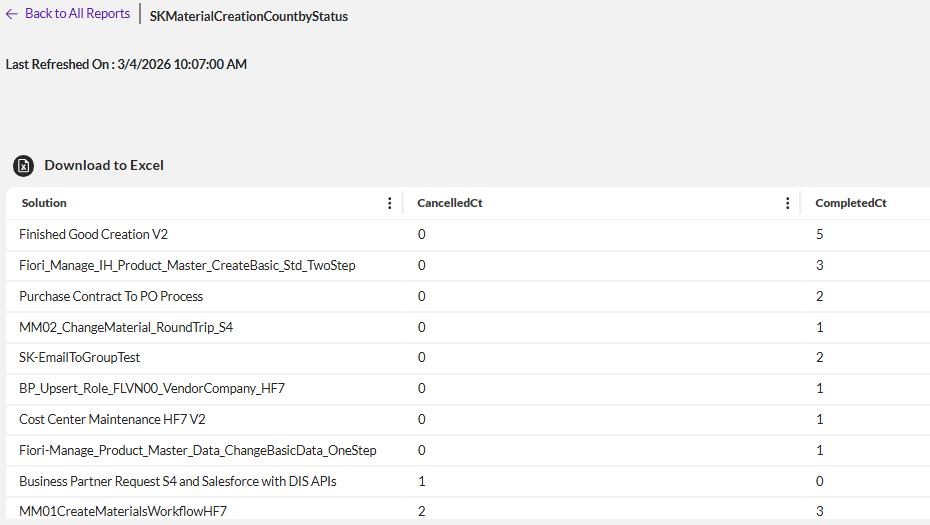Click MM01CreateMaterialsWorkflowHF7 solution cell
Viewport: 930px width, 525px height.
pos(123,511)
